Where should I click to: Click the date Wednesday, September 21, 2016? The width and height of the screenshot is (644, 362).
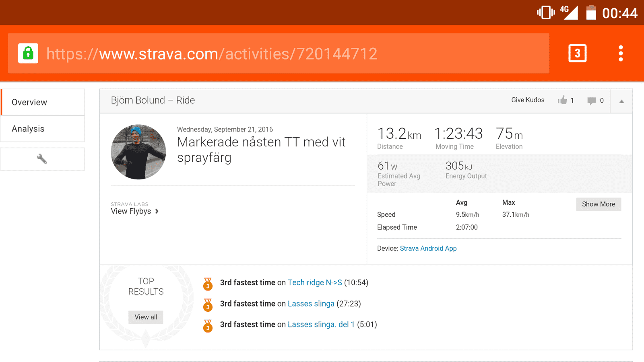[225, 130]
